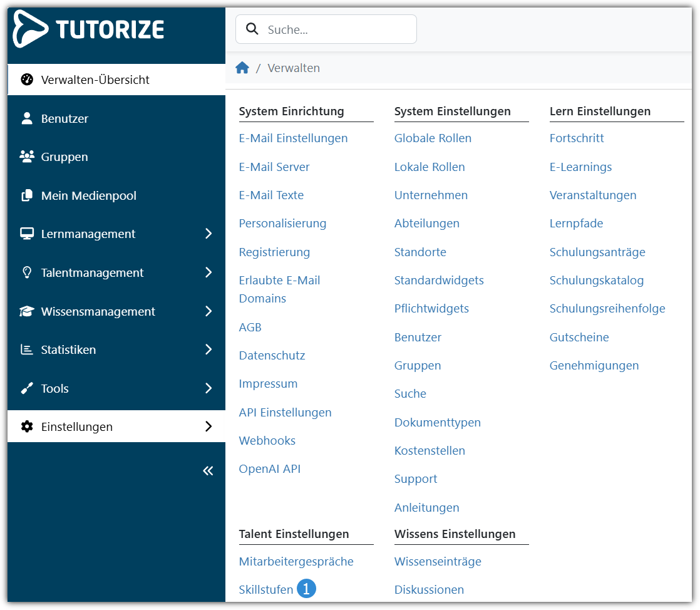Open the OpenAI API settings link

[x=269, y=469]
